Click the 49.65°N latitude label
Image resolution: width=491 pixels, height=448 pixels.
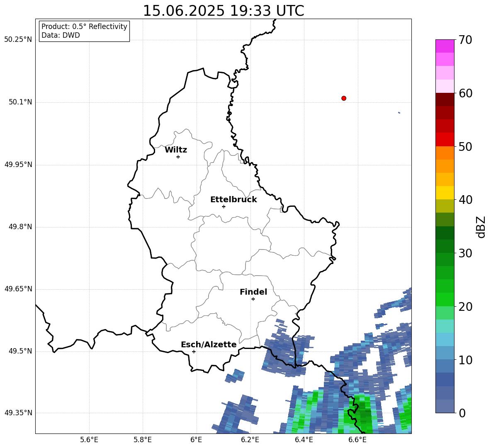click(x=18, y=289)
